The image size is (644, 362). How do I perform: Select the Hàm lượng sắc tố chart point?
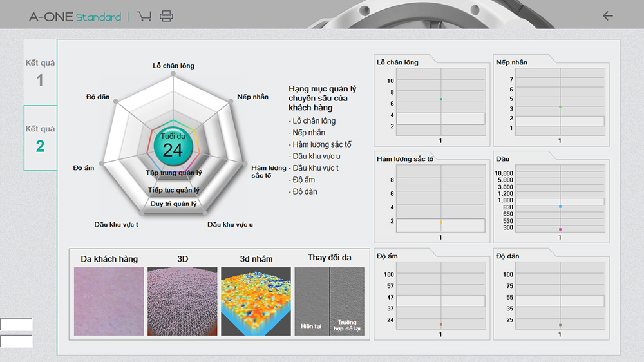click(x=440, y=222)
